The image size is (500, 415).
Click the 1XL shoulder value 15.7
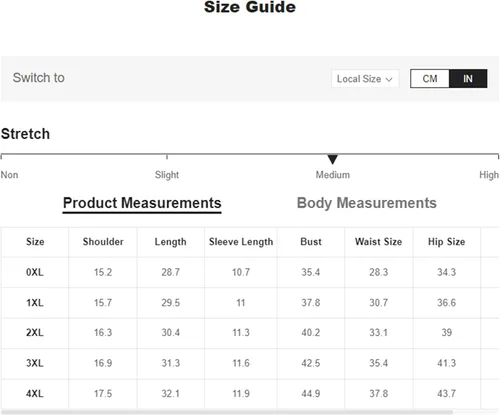[103, 303]
